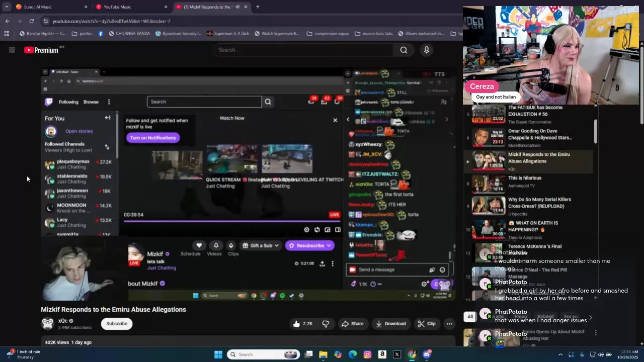Viewport: 644px width, 362px height.
Task: Open Microsoft Edge from the taskbar
Action: point(353,354)
